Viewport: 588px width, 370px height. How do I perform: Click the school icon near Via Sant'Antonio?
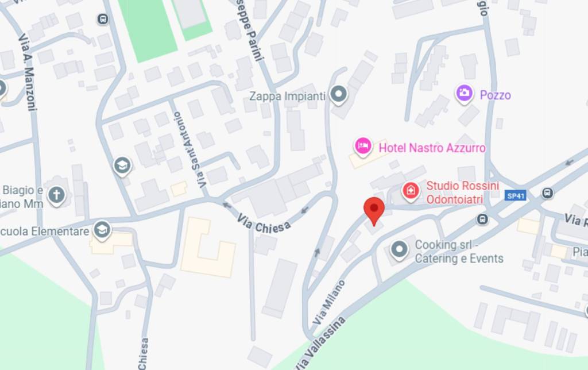tap(122, 166)
